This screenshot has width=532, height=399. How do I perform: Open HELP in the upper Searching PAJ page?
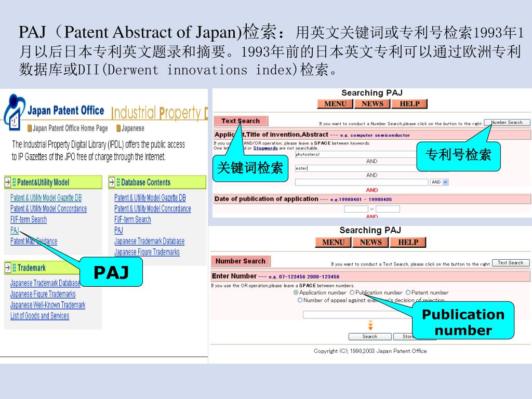(x=409, y=104)
